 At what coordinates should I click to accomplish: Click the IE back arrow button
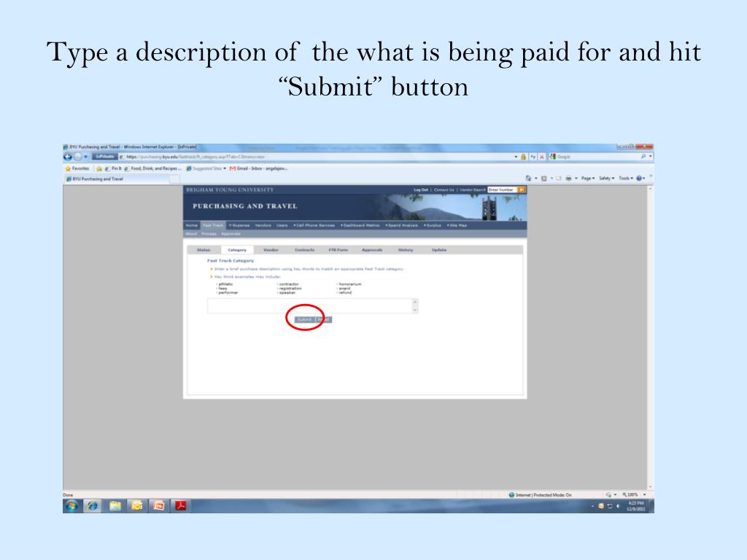[69, 156]
